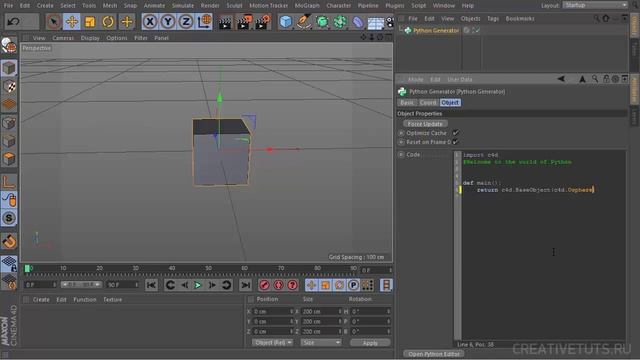Image resolution: width=640 pixels, height=360 pixels.
Task: Click Size Y 200 cm field
Action: 321,322
